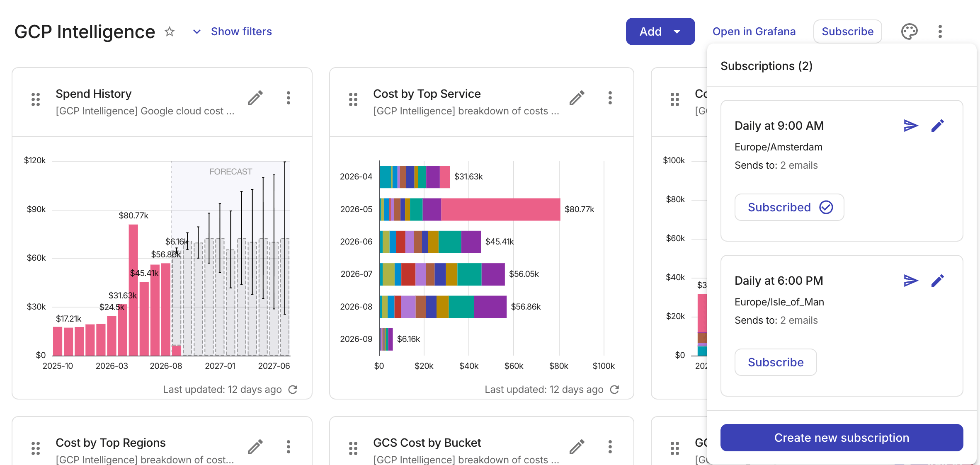Click the Europe/Amsterdam timezone text

tap(779, 147)
